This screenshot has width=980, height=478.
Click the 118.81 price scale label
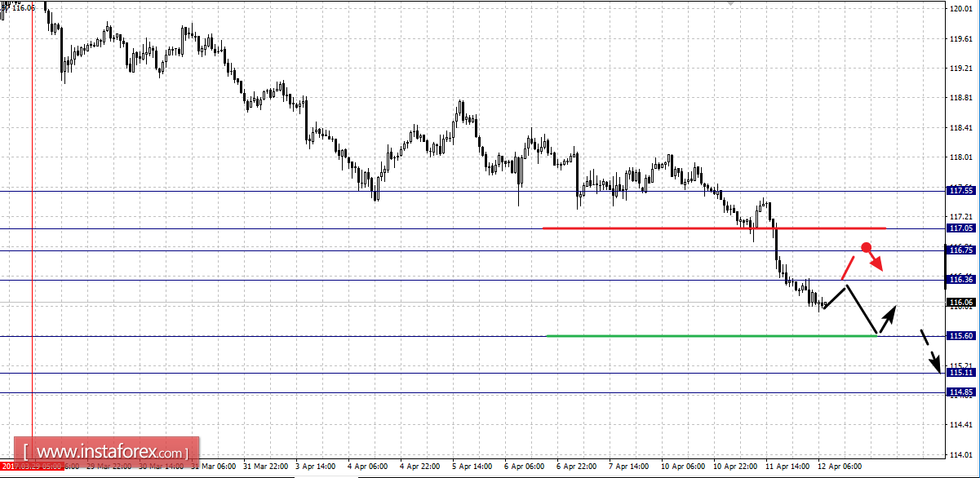click(x=960, y=98)
